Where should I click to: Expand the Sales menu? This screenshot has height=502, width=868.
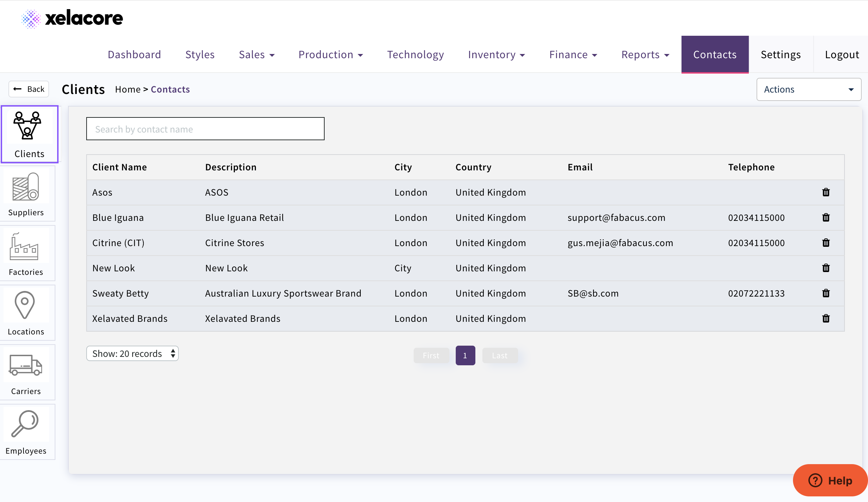pyautogui.click(x=256, y=55)
